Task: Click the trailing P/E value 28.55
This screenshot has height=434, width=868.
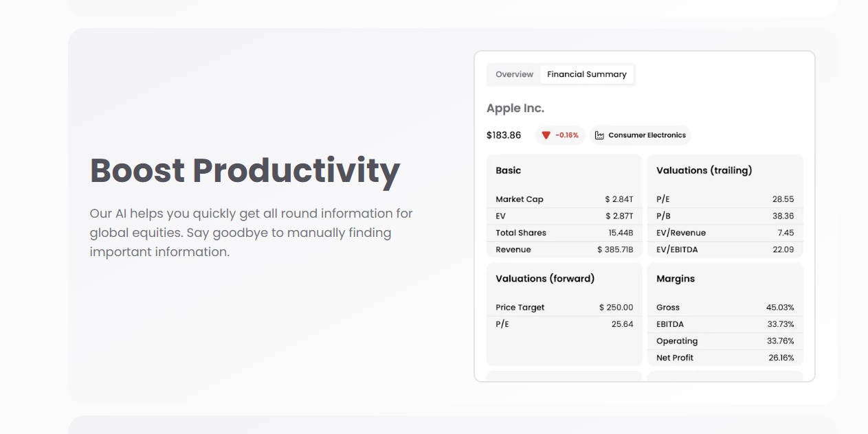Action: click(x=782, y=199)
